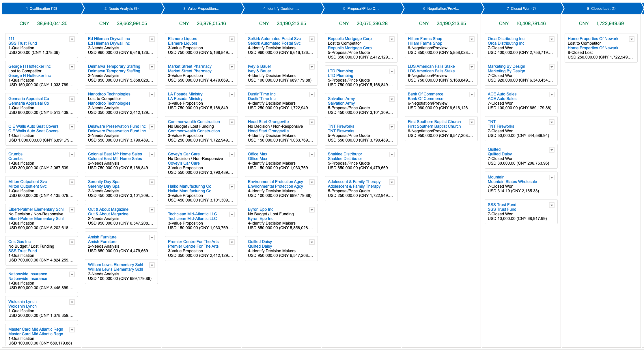644x350 pixels.
Task: Click dropdown arrow on Quilted Daisy Closed Won card
Action: pyautogui.click(x=552, y=150)
